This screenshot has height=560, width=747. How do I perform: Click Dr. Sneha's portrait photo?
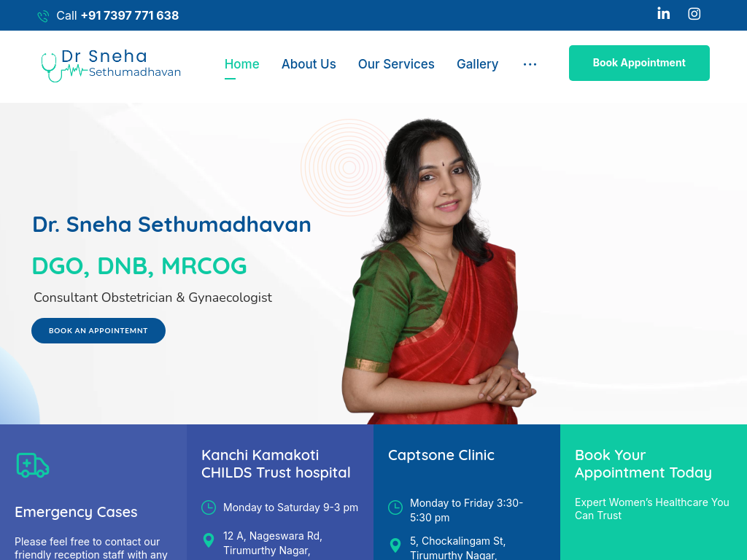438,271
